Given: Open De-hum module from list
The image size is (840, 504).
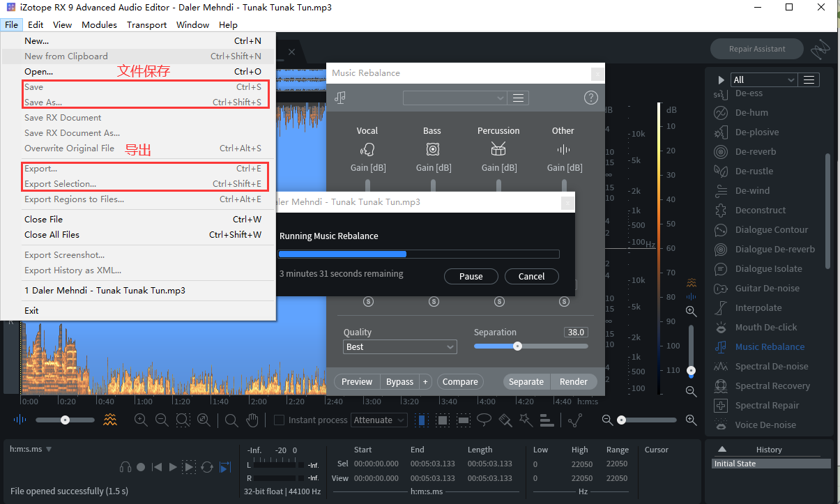Looking at the screenshot, I should point(751,112).
